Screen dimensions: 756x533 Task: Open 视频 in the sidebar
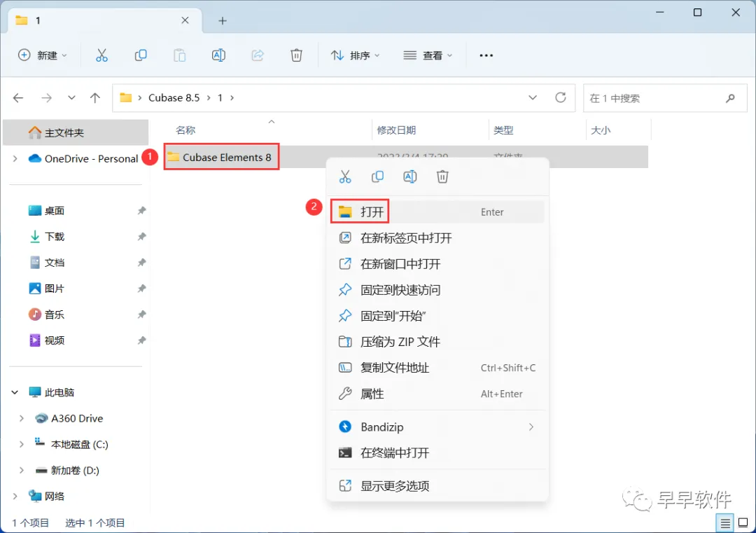click(x=55, y=340)
